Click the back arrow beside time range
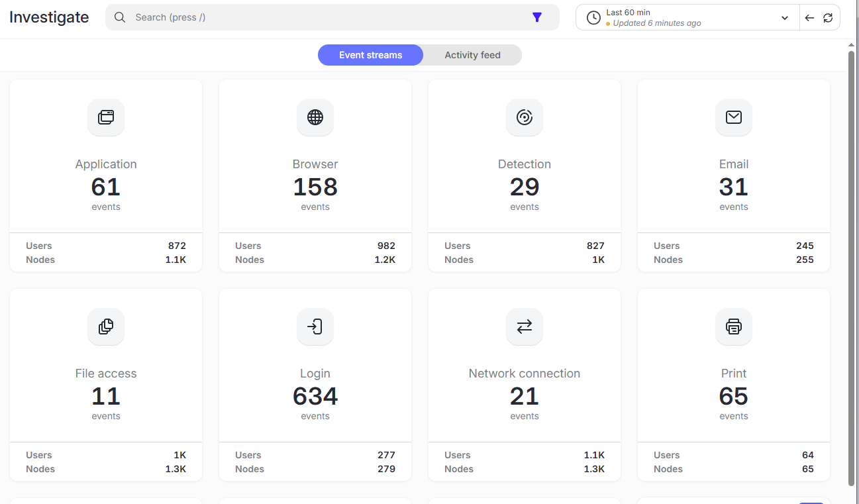This screenshot has width=859, height=504. [809, 18]
